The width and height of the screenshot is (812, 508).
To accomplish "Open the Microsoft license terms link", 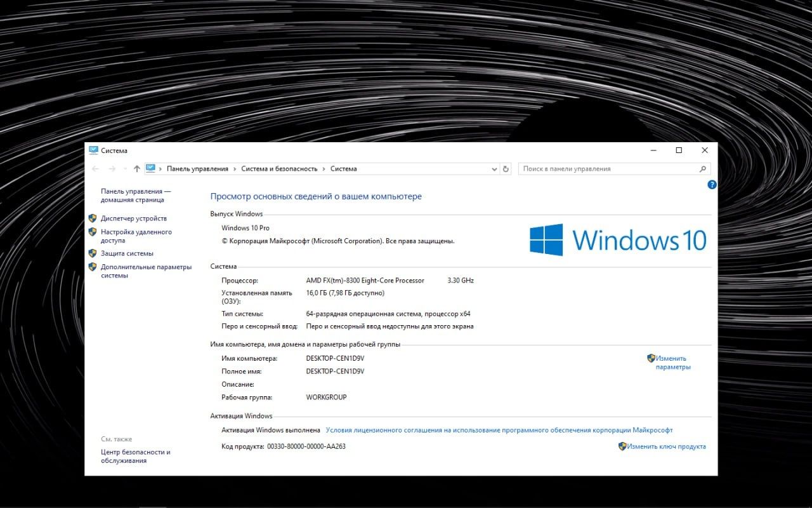I will pos(499,430).
